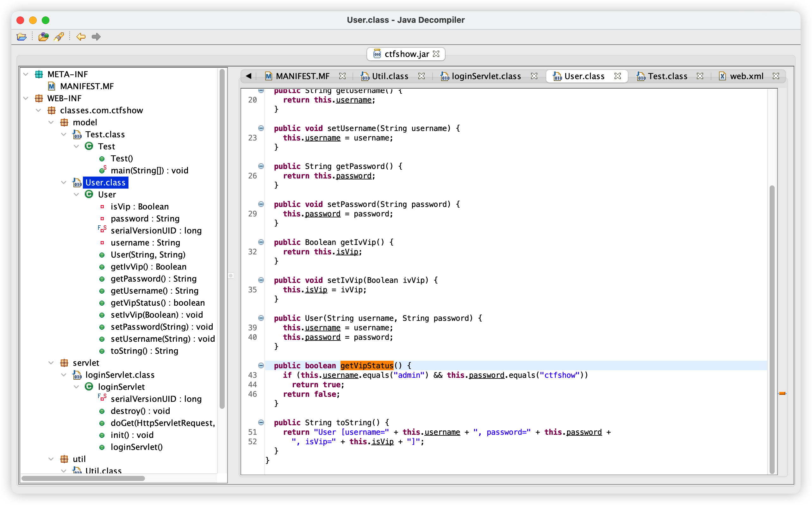This screenshot has height=505, width=812.
Task: Select destroy() : void method
Action: click(x=140, y=411)
